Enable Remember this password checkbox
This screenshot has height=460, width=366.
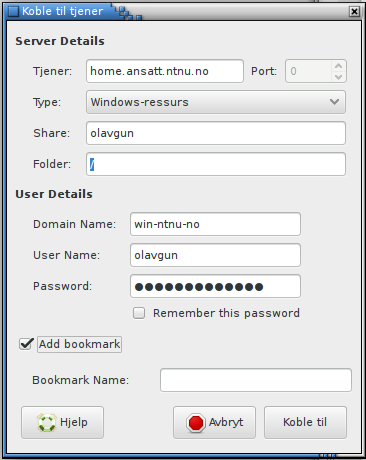[x=139, y=313]
